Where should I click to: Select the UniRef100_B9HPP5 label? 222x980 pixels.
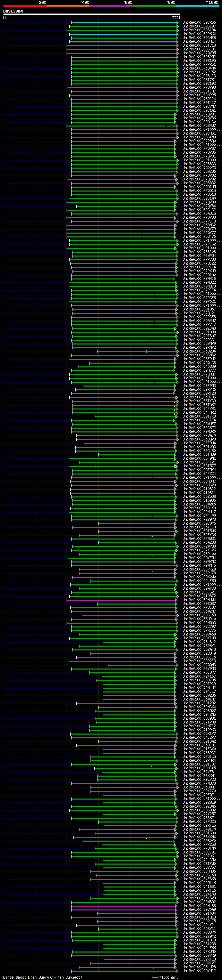199,95
